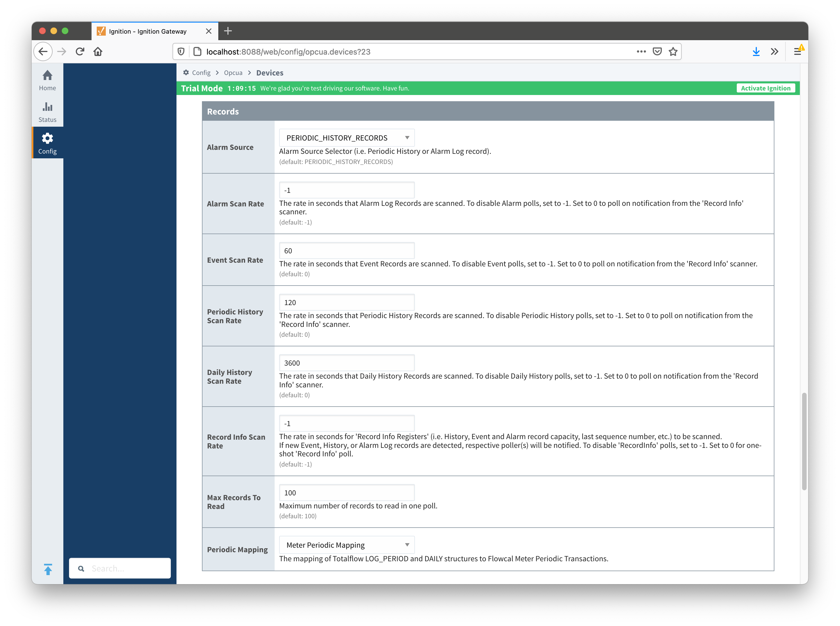840x626 pixels.
Task: Open the Status section in sidebar
Action: tap(47, 112)
